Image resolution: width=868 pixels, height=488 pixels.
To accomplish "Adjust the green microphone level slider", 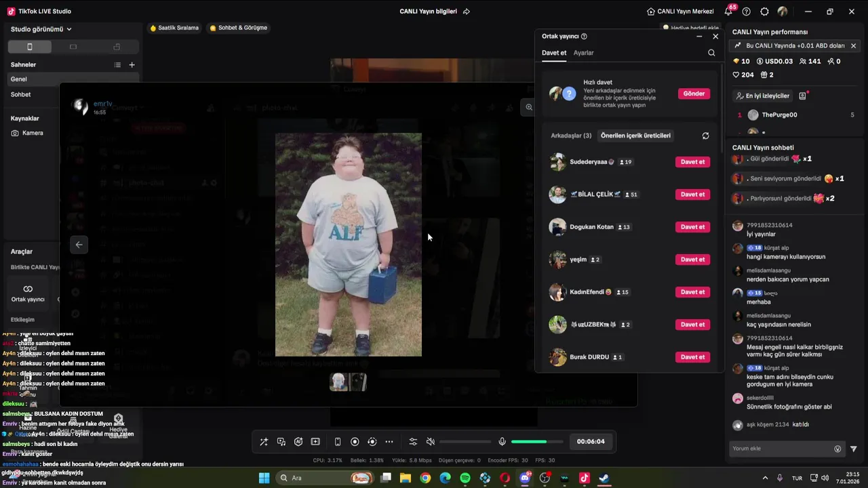I will (x=538, y=442).
